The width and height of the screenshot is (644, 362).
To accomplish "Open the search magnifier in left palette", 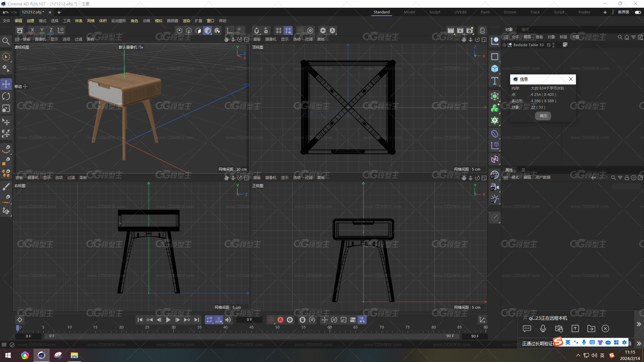I will (x=6, y=41).
